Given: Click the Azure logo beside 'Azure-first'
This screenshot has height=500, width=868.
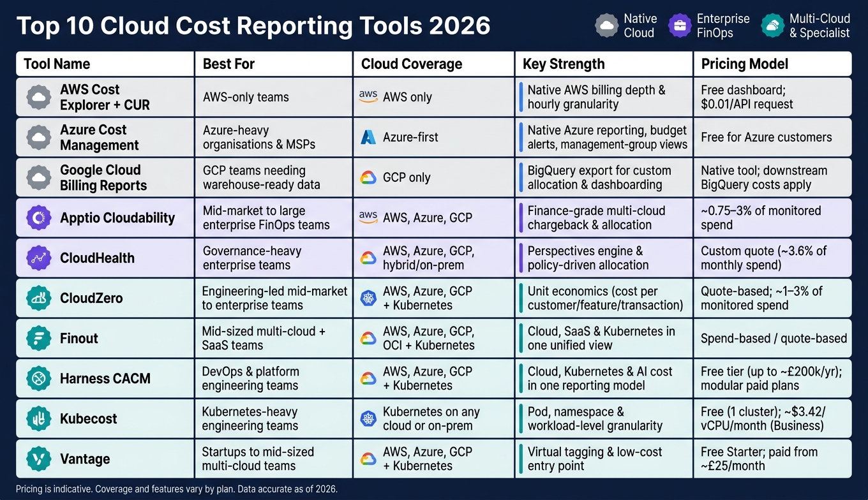Looking at the screenshot, I should coord(368,136).
